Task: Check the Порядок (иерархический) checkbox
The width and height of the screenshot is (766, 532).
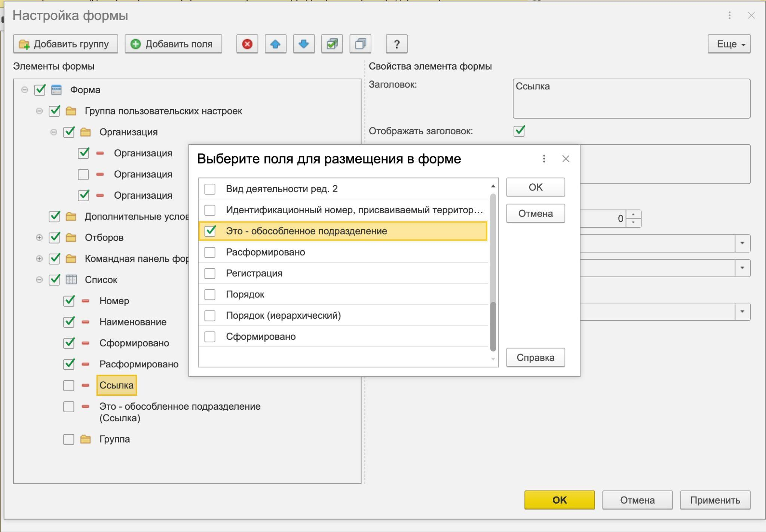Action: tap(210, 316)
